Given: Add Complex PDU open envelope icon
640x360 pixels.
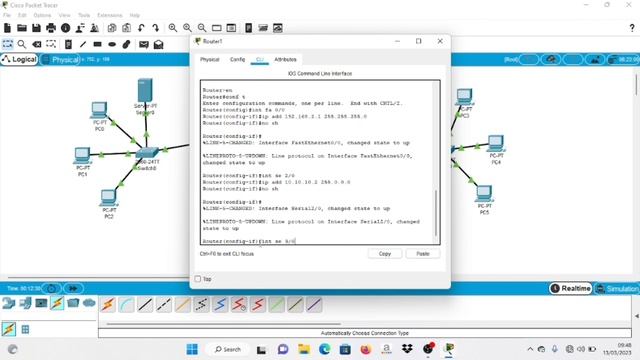Looking at the screenshot, I should [x=158, y=44].
